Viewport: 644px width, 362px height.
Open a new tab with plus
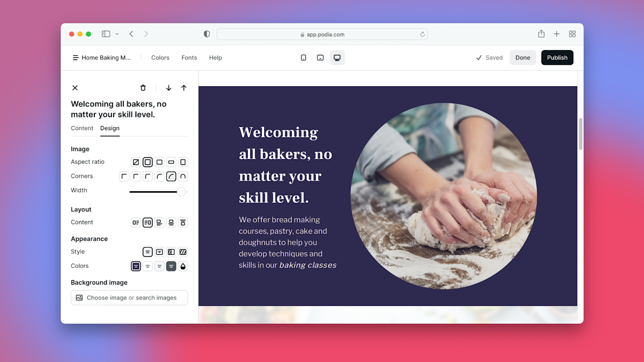tap(557, 34)
